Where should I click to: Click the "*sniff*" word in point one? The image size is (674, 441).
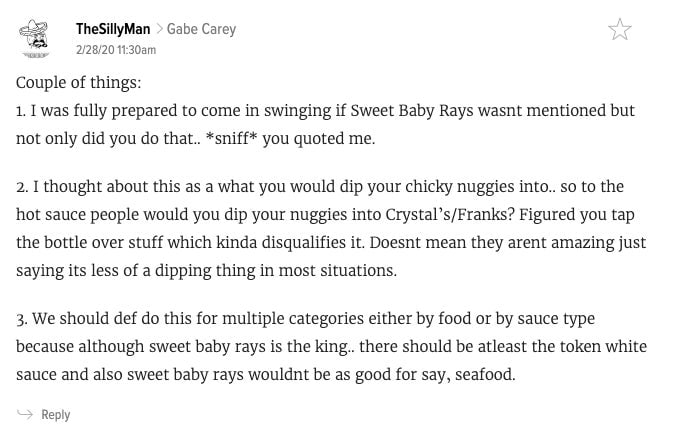[x=231, y=138]
